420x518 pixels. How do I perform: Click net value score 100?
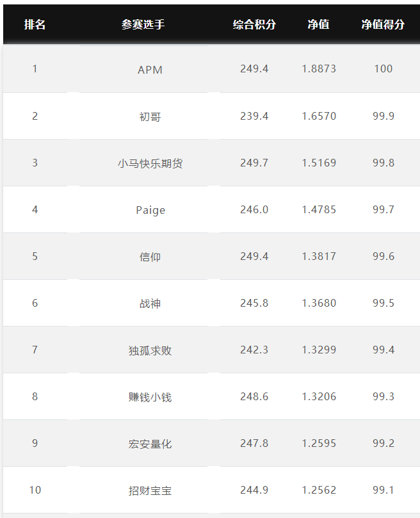(x=384, y=69)
